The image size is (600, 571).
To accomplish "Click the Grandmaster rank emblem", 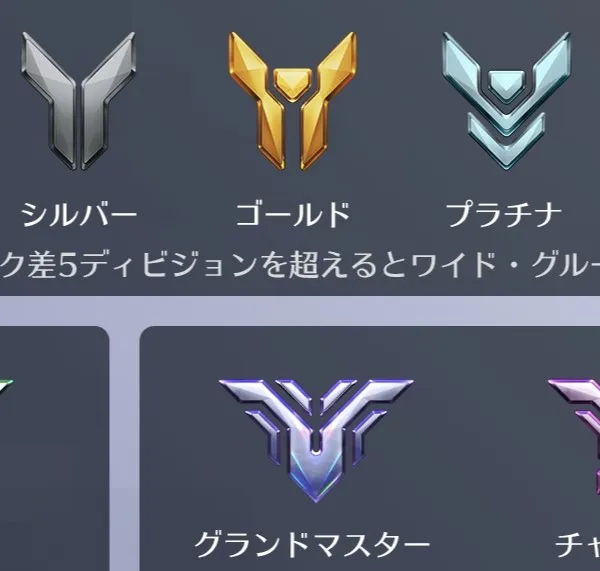I will pos(316,440).
